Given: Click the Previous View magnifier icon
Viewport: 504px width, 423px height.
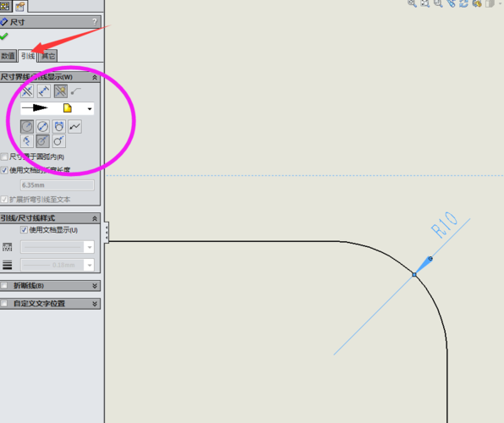Looking at the screenshot, I should click(438, 3).
